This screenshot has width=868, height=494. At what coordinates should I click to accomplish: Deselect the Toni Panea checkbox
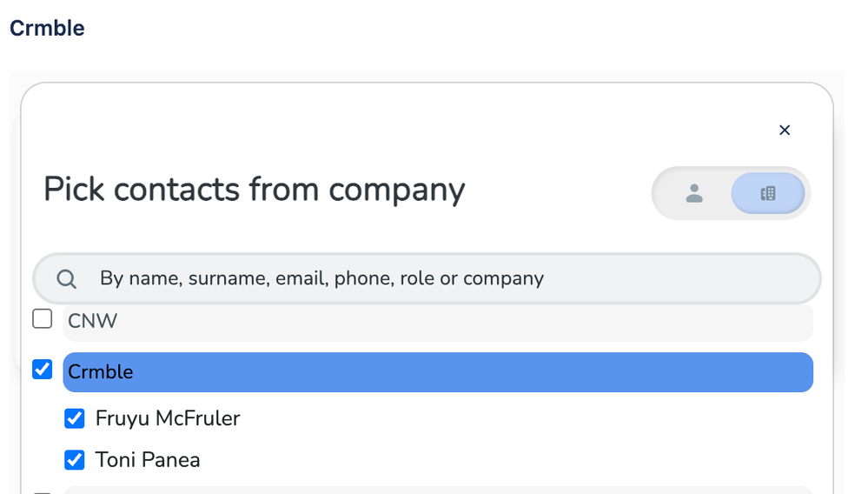tap(75, 459)
